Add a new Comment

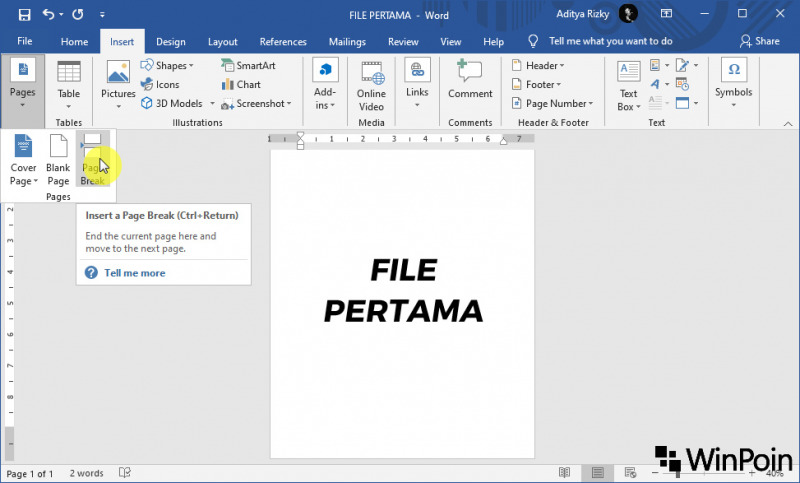[x=470, y=80]
